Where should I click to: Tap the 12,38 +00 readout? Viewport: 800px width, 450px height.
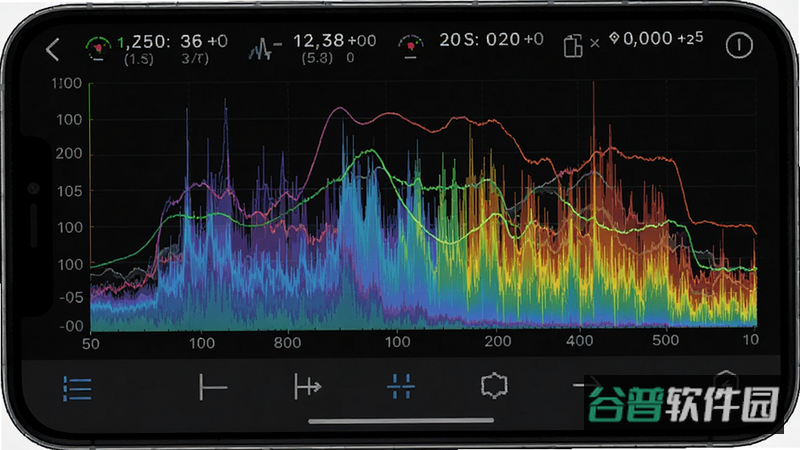click(x=335, y=40)
